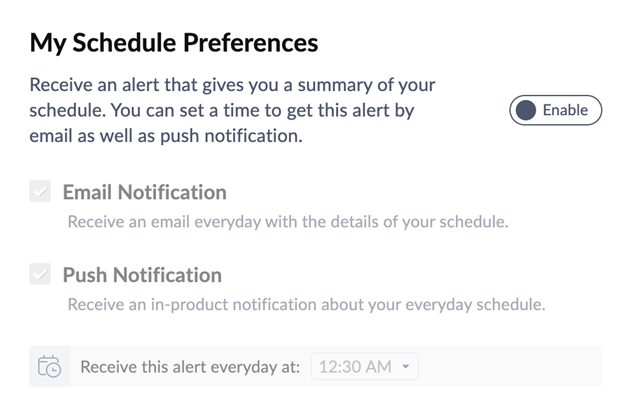Viewport: 624px width, 414px height.
Task: Click the in-product notification description text
Action: pyautogui.click(x=306, y=305)
